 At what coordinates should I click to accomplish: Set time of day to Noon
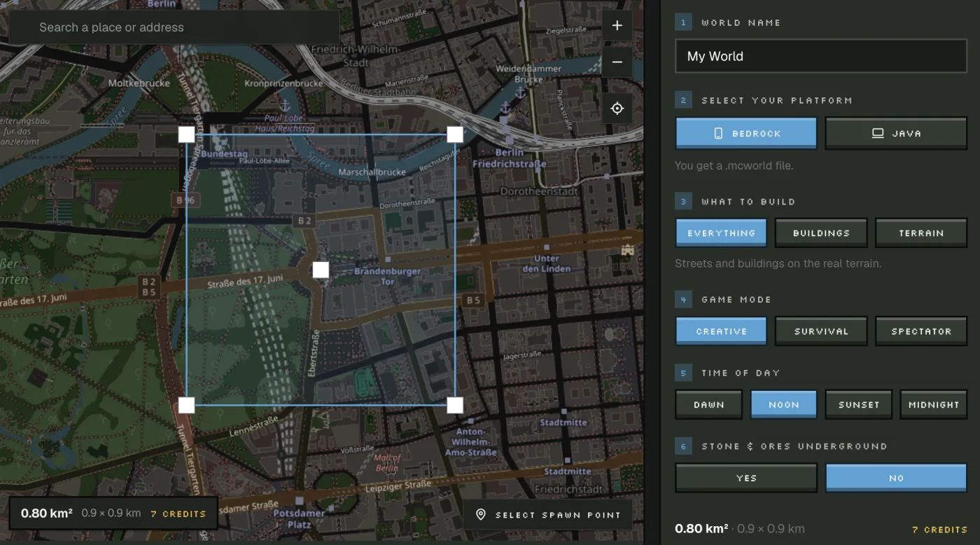click(784, 404)
